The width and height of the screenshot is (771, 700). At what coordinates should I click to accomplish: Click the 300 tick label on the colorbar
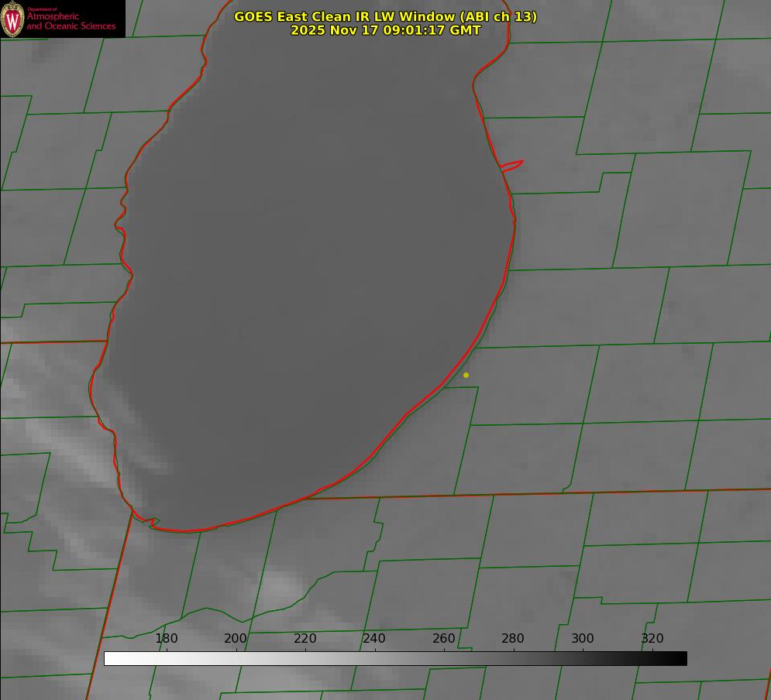[x=583, y=639]
